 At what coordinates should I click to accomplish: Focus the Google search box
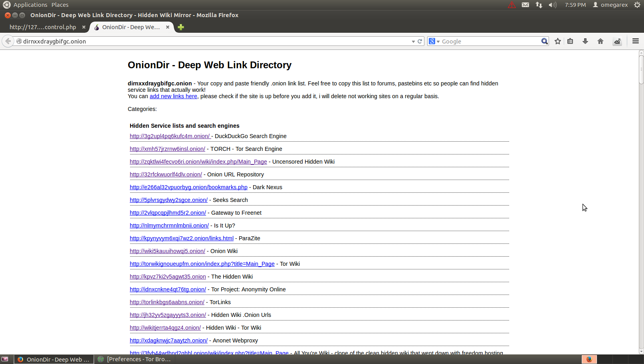coord(491,41)
